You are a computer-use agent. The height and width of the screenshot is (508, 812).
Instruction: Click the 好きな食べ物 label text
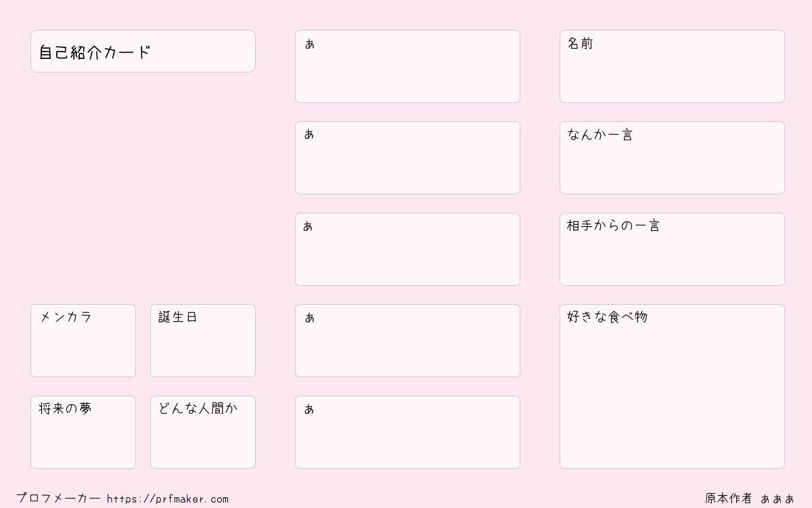[607, 317]
